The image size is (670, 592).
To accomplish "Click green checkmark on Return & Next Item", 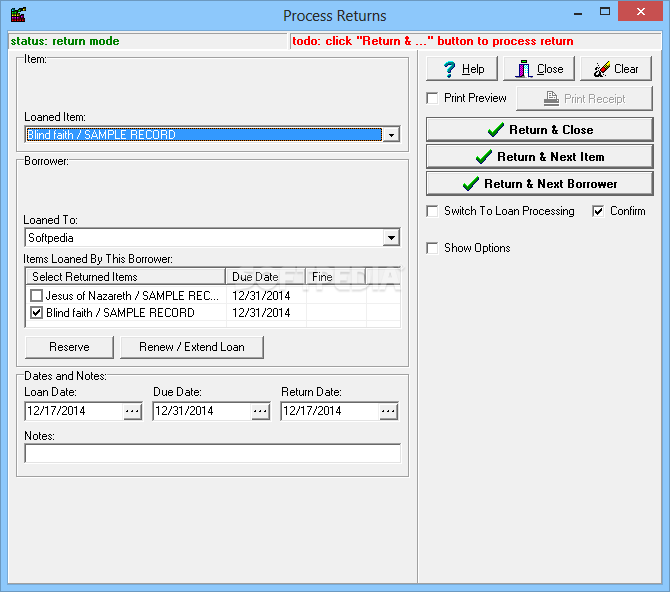I will (x=484, y=156).
